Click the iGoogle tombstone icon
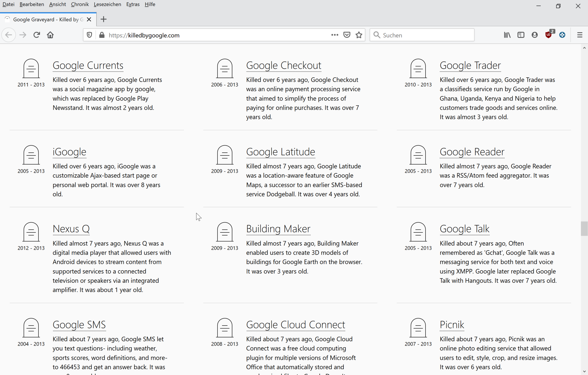The width and height of the screenshot is (588, 375). pyautogui.click(x=31, y=155)
